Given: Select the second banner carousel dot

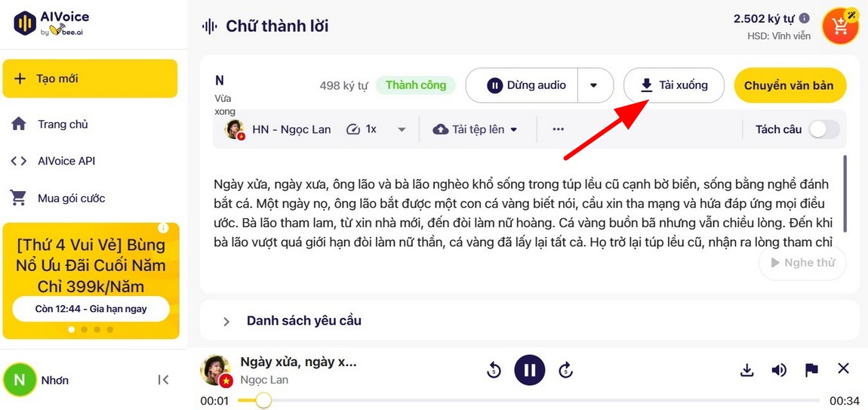Looking at the screenshot, I should coord(84,329).
